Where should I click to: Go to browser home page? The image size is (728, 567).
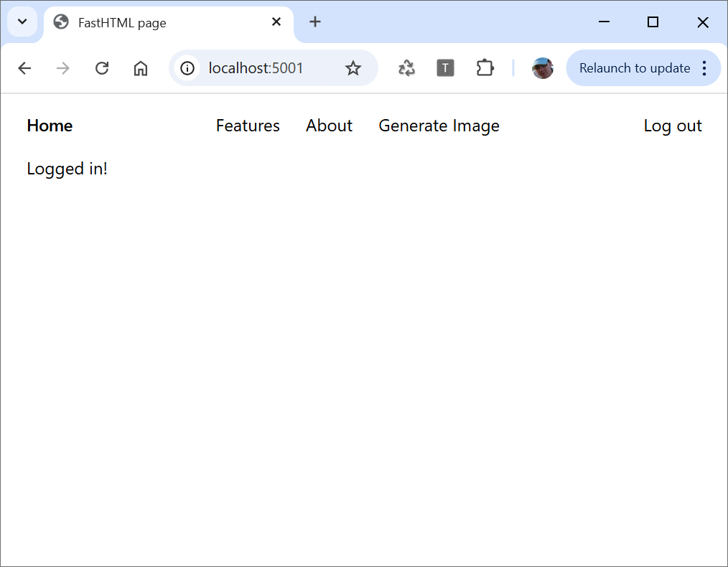[x=141, y=68]
